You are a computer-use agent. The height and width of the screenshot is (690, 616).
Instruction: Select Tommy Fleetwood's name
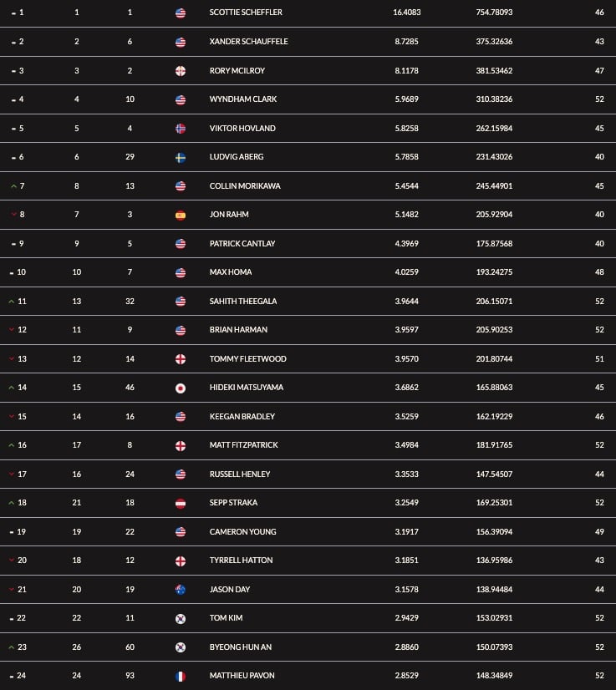tap(248, 358)
